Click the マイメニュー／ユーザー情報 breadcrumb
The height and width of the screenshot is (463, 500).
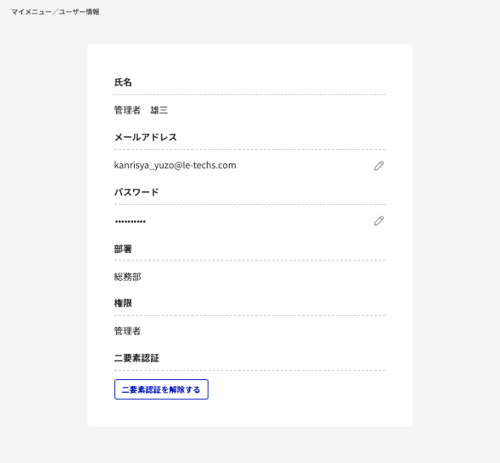(55, 12)
